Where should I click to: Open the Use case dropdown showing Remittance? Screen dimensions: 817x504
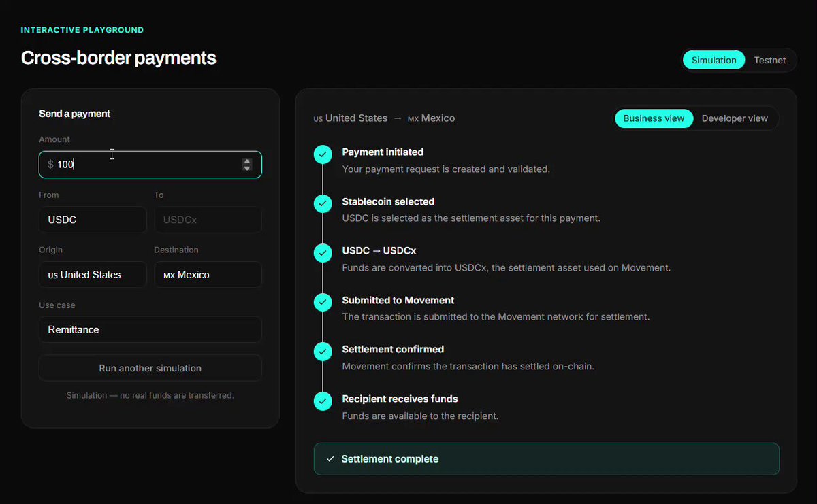150,329
